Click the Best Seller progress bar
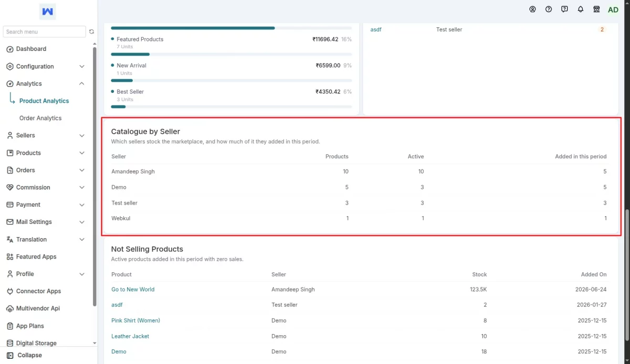 [232, 106]
